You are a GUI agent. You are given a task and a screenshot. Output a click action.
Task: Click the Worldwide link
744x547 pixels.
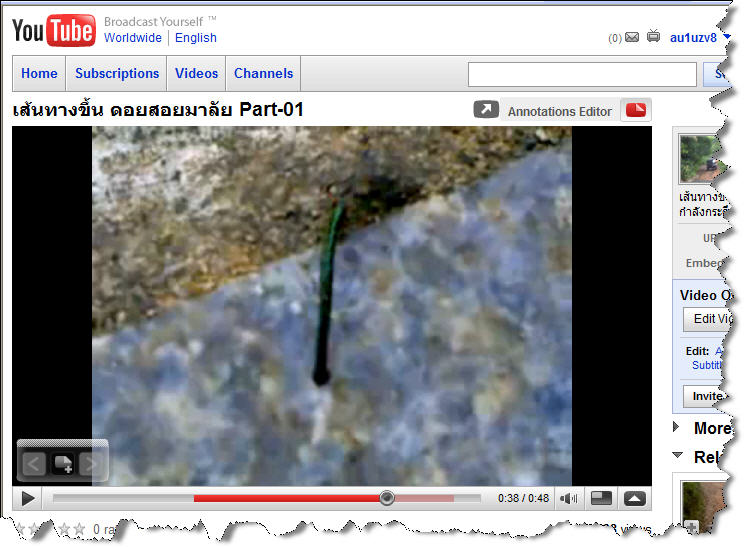click(x=132, y=38)
